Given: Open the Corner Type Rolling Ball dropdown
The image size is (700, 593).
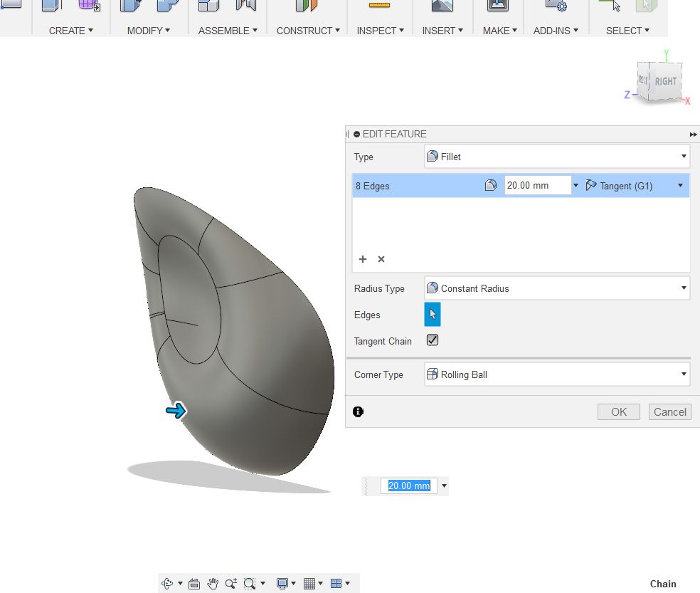Looking at the screenshot, I should (557, 374).
